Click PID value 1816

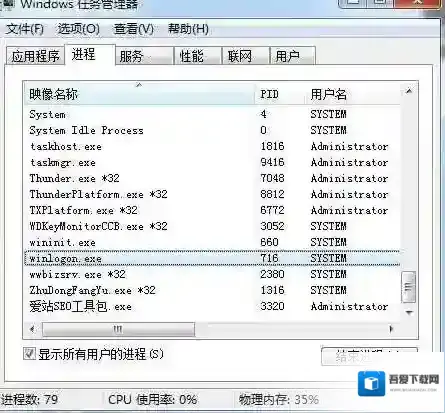tap(272, 146)
